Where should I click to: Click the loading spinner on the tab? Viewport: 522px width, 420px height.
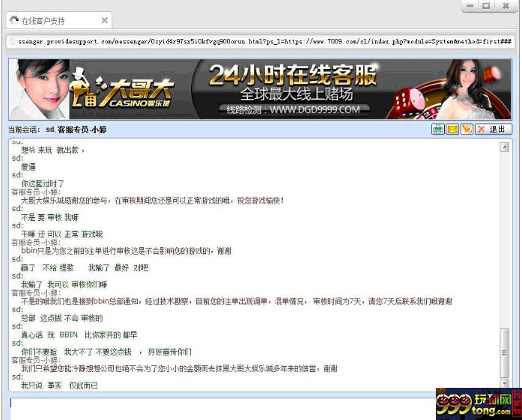coord(14,20)
